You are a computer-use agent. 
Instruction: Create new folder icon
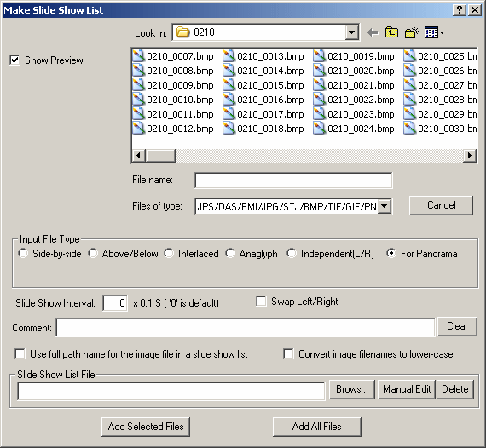pos(411,32)
